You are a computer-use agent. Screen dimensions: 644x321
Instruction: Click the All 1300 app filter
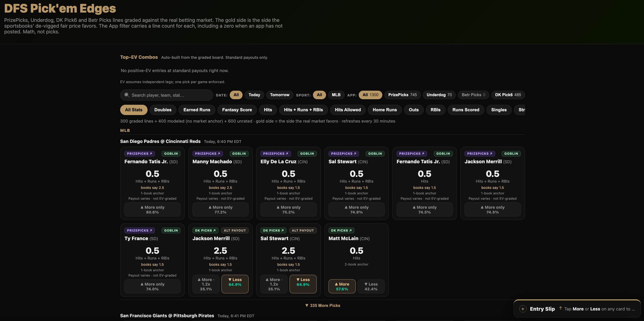click(x=370, y=95)
